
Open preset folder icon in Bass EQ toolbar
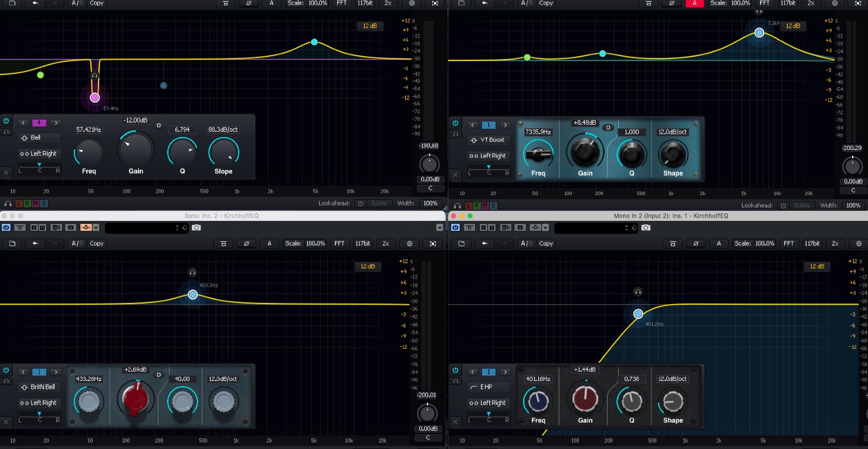click(12, 243)
